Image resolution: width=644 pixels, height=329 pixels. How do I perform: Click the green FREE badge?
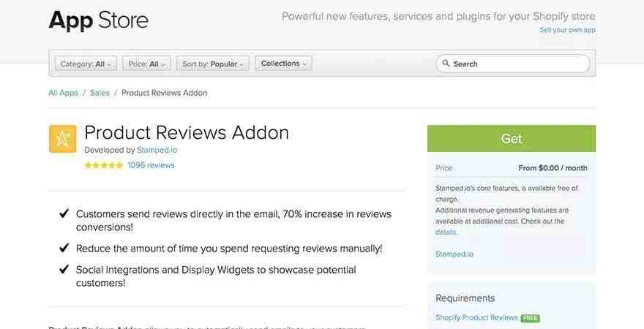[x=531, y=318]
